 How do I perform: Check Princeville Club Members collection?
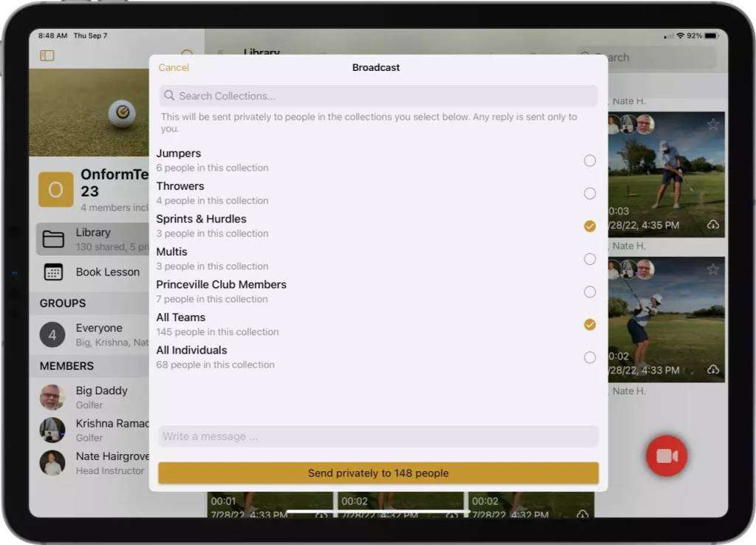pyautogui.click(x=590, y=292)
